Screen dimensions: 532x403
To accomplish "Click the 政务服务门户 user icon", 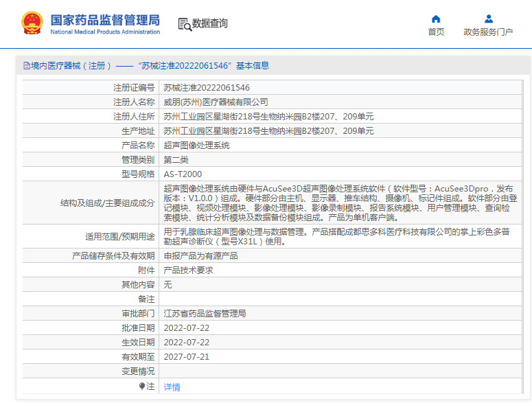I will coord(489,19).
